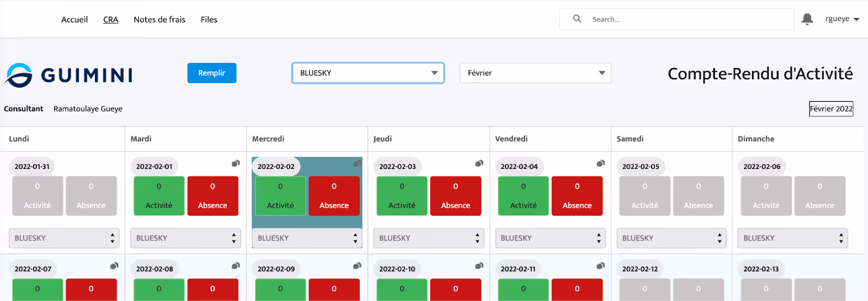868x301 pixels.
Task: Select the 2022-01-31 date badge
Action: point(32,166)
